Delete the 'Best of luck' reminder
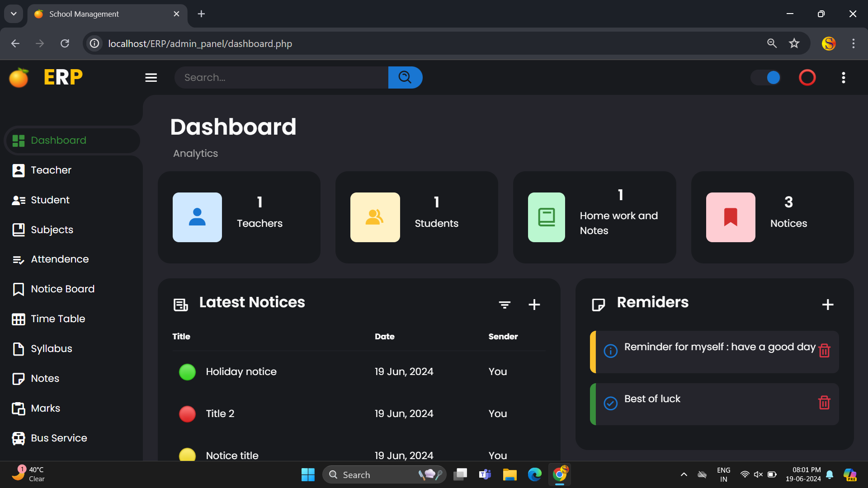Image resolution: width=868 pixels, height=488 pixels. click(824, 403)
